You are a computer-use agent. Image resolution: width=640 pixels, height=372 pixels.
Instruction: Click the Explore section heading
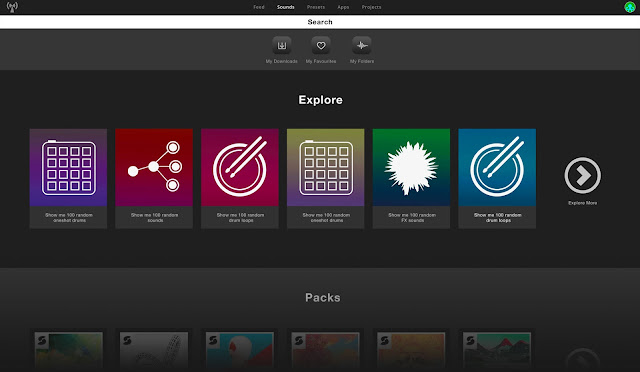[320, 100]
